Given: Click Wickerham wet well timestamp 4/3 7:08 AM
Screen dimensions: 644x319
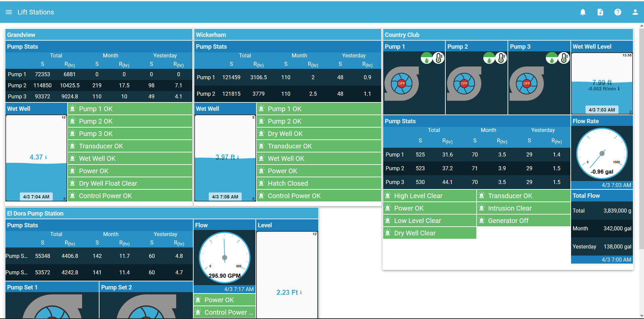Looking at the screenshot, I should pyautogui.click(x=225, y=197).
